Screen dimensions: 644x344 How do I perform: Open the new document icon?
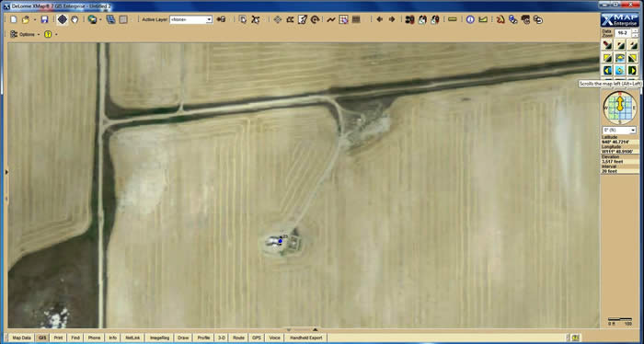pyautogui.click(x=14, y=19)
